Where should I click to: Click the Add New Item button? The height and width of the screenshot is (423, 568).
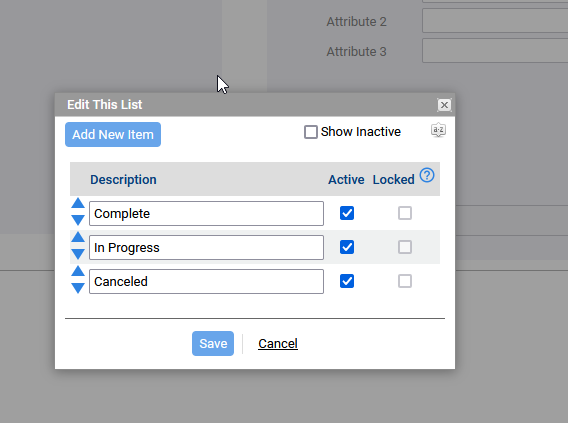click(113, 134)
